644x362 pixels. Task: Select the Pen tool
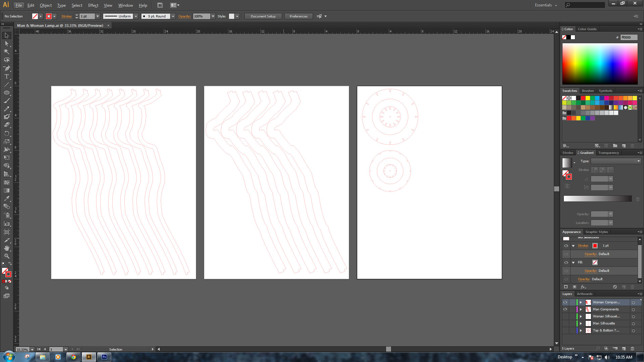coord(7,68)
